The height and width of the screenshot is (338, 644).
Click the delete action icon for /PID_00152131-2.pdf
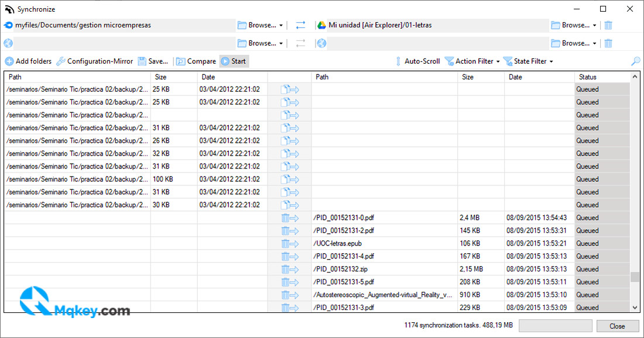(290, 230)
